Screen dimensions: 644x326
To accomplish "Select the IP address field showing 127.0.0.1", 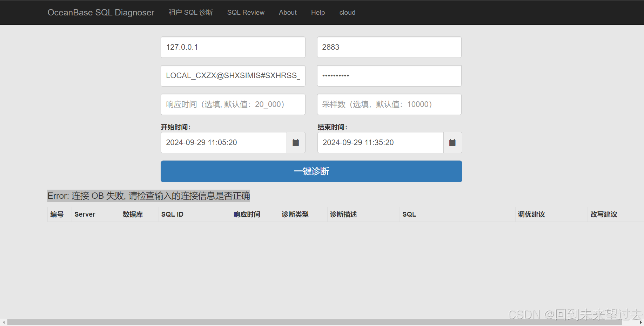I will [x=233, y=47].
